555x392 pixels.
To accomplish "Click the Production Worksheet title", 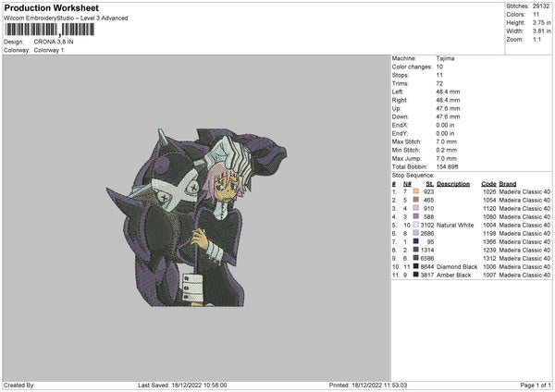I will click(51, 8).
